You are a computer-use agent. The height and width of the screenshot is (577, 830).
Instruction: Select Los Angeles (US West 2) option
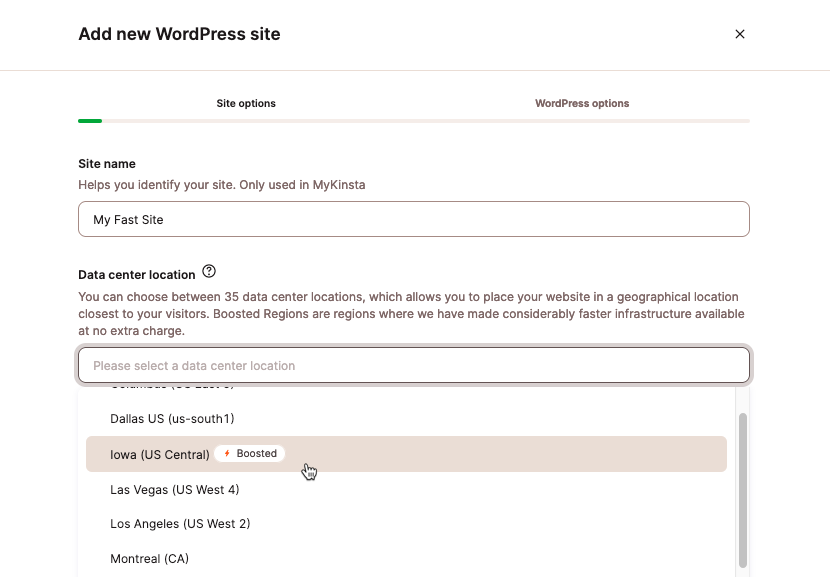click(x=180, y=524)
